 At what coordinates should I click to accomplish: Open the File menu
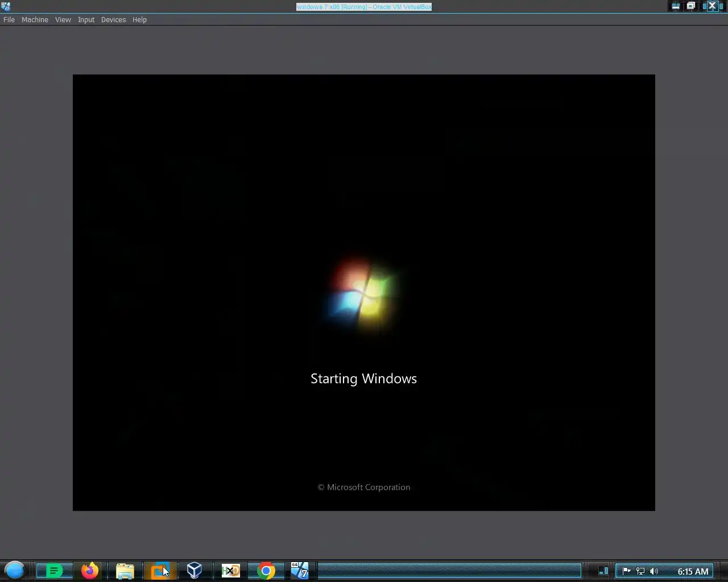(9, 19)
